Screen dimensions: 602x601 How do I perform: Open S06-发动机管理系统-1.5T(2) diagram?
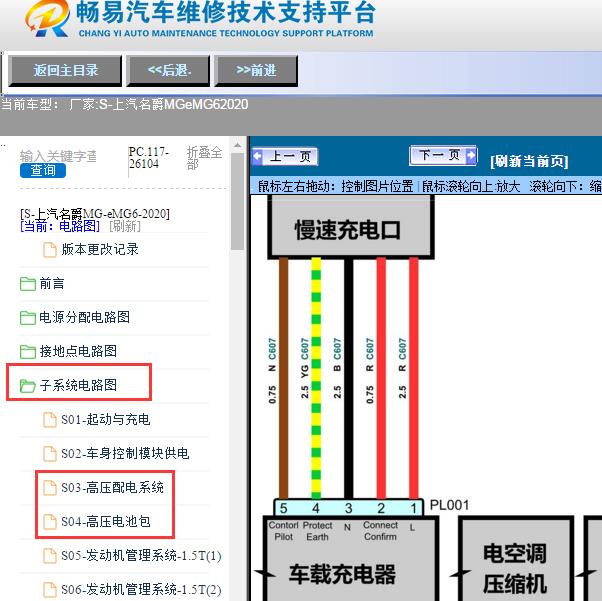point(141,589)
